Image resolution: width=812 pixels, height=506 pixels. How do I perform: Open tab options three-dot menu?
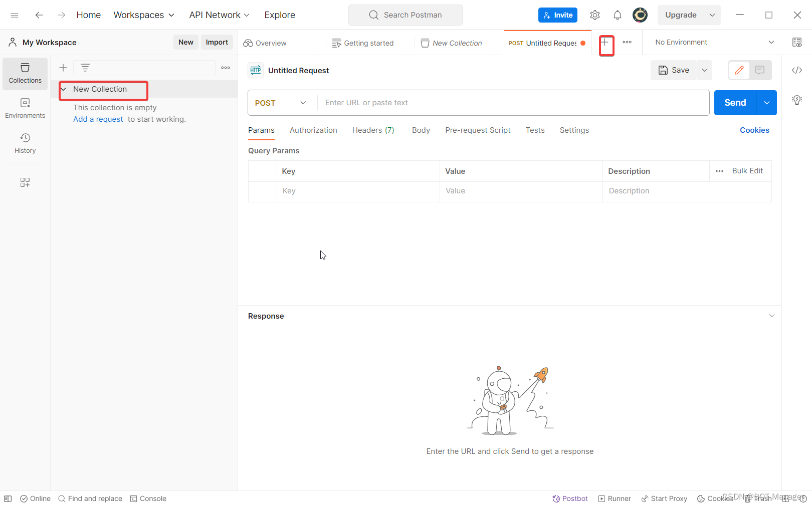[627, 43]
